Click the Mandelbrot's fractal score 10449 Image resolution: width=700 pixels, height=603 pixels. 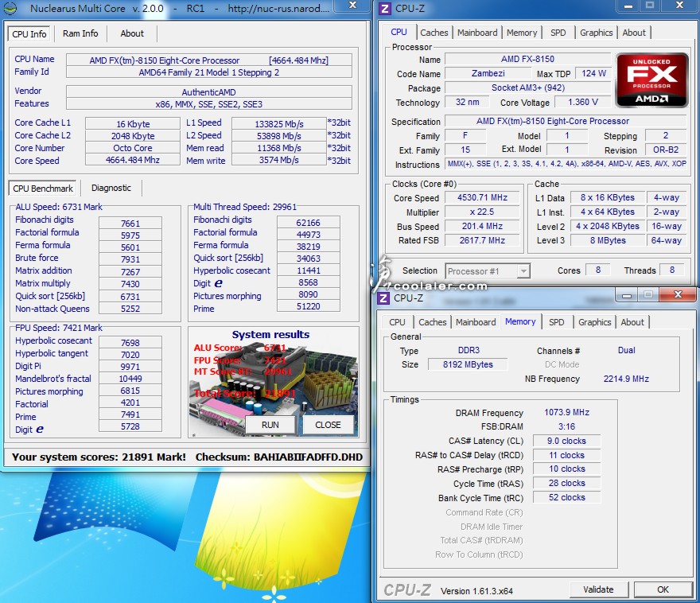[130, 379]
